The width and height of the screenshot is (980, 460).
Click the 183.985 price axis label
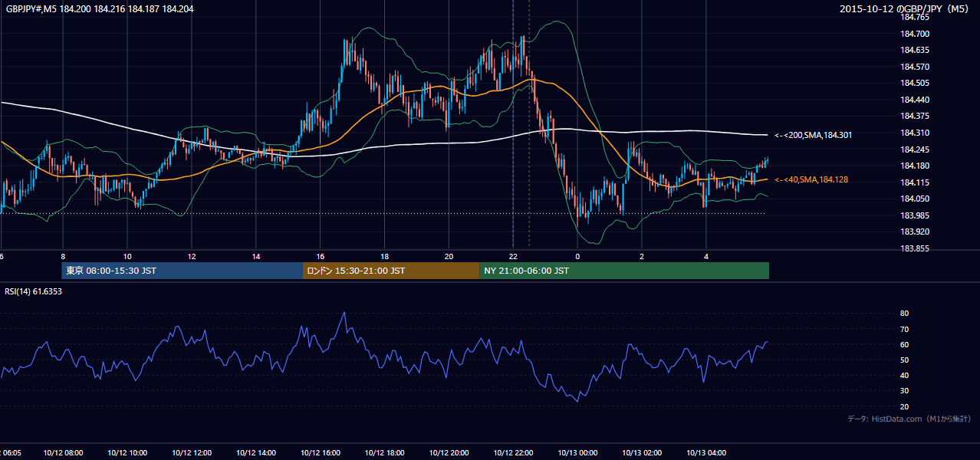[915, 215]
